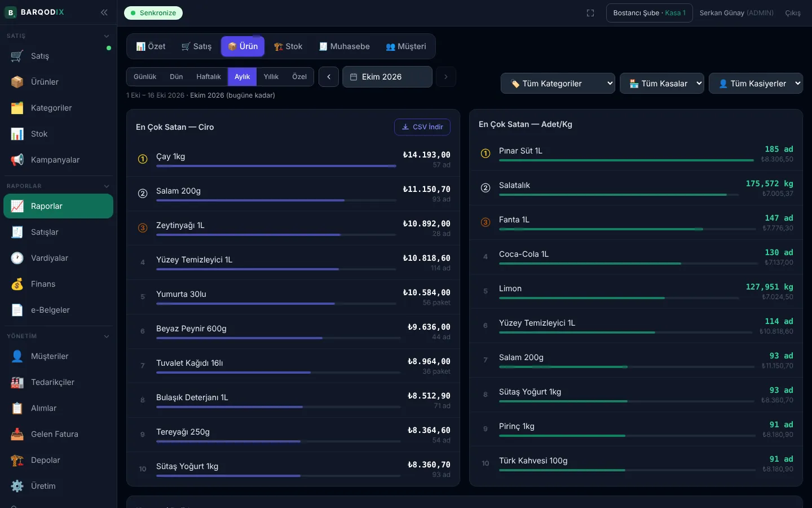Open Ürünler via its box icon
Viewport: 812px width, 508px height.
pos(17,82)
